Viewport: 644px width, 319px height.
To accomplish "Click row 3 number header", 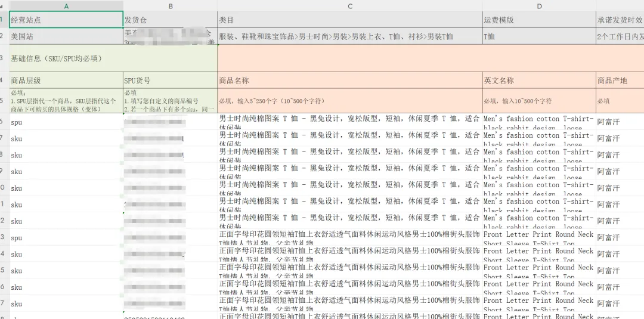I will click(3, 58).
